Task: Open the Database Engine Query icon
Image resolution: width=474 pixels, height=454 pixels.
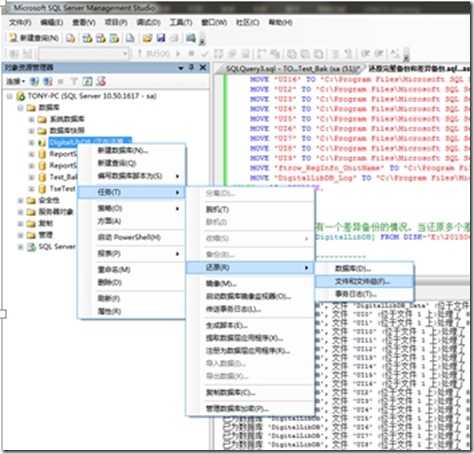Action: (71, 38)
